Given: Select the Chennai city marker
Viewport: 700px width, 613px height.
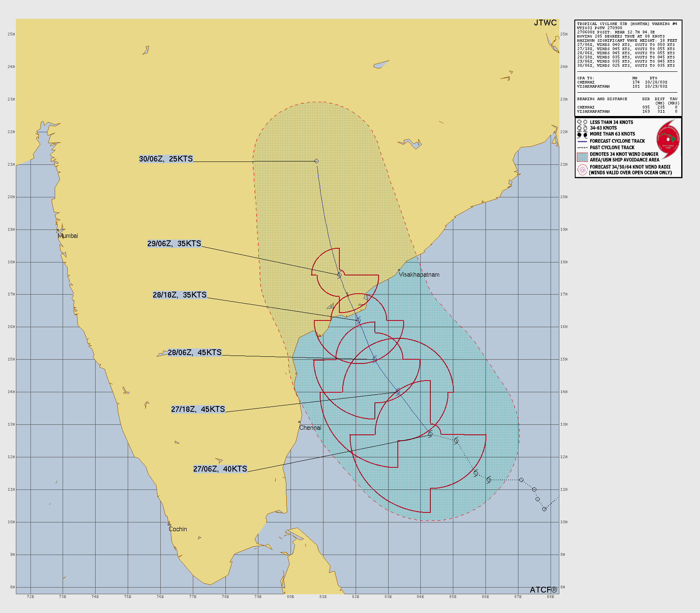Looking at the screenshot, I should point(299,422).
